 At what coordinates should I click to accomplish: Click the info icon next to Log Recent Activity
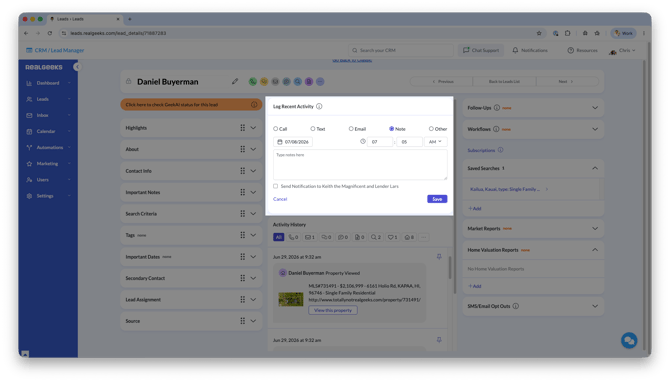pyautogui.click(x=319, y=106)
